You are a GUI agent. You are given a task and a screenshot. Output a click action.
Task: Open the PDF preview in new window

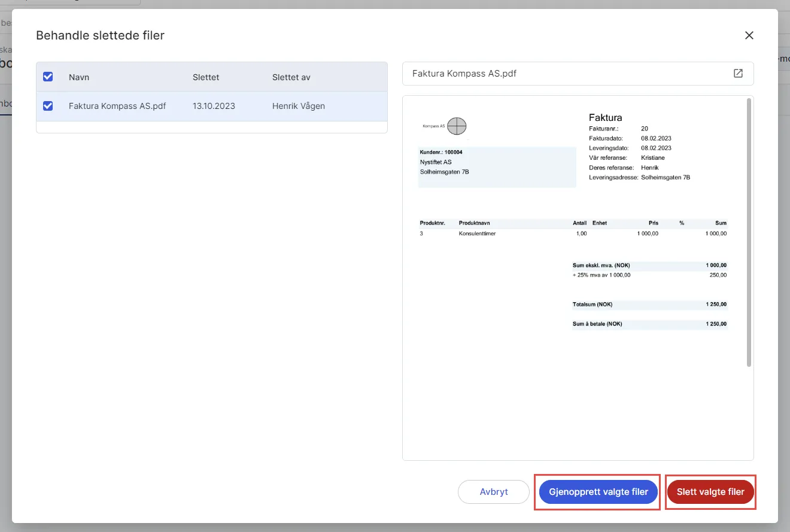tap(738, 74)
